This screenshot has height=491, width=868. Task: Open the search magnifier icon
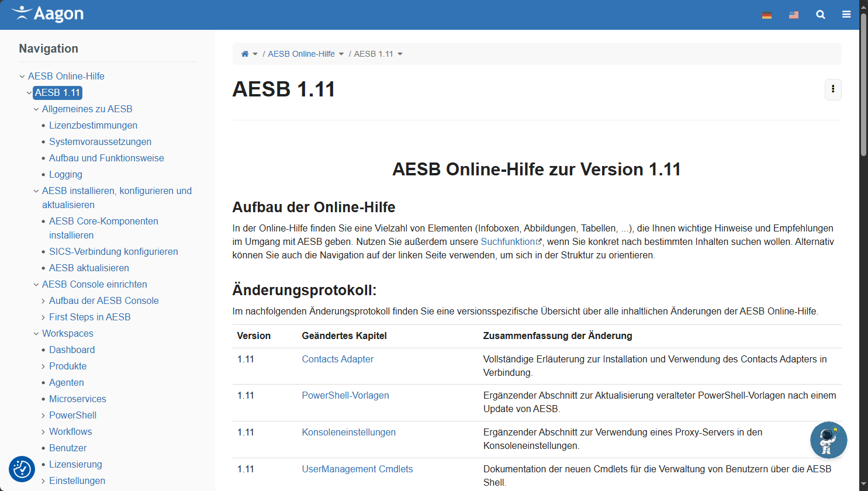click(x=821, y=15)
